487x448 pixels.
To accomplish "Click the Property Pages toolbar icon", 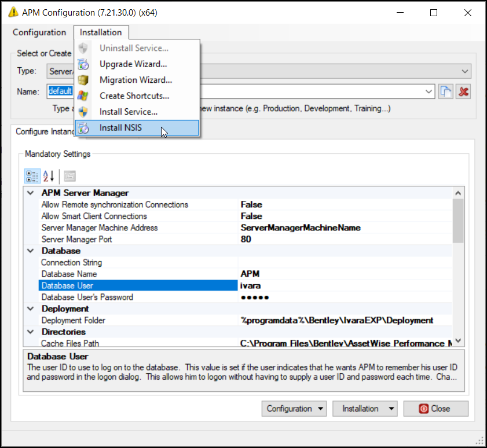I will [x=69, y=176].
